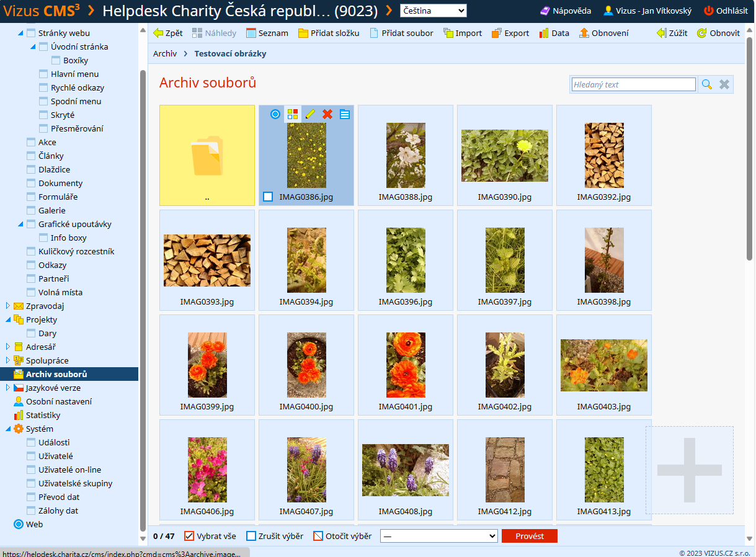The width and height of the screenshot is (756, 557).
Task: Edit IMAG0386.jpg with the pencil icon
Action: tap(310, 114)
